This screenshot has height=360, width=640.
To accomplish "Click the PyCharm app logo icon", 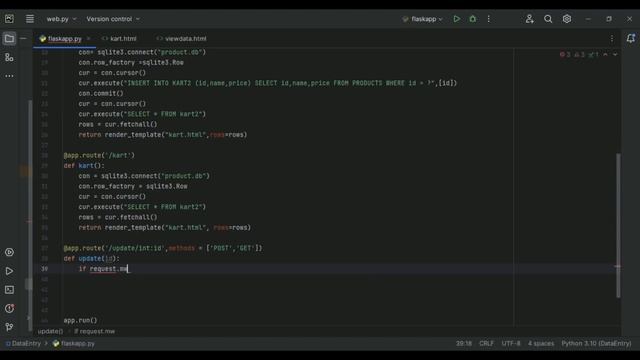I will click(x=9, y=19).
